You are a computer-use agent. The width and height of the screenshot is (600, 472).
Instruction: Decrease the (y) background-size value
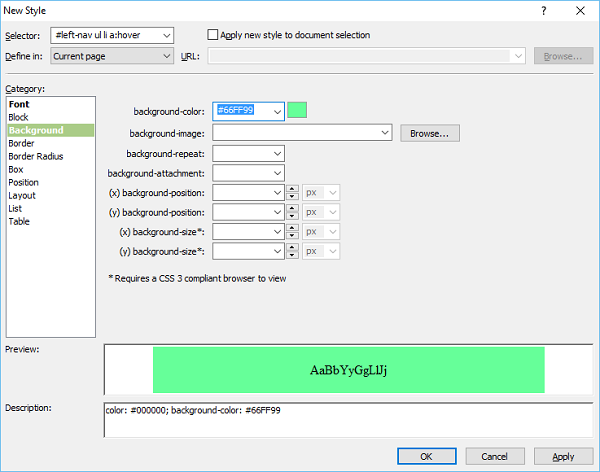(292, 256)
